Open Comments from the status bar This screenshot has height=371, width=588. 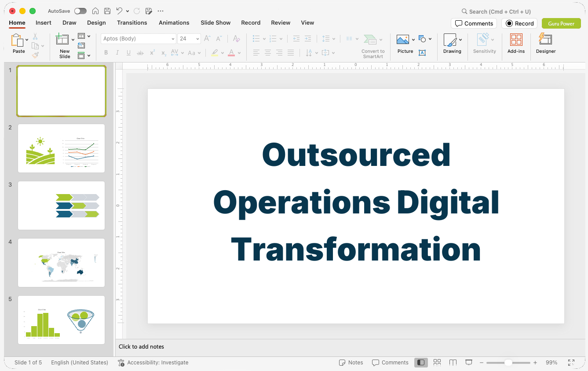(390, 363)
